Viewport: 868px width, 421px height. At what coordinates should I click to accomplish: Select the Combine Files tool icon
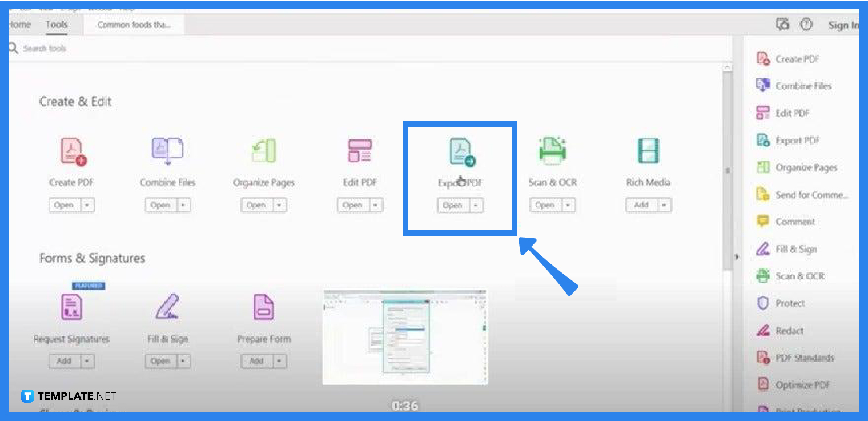pos(167,150)
